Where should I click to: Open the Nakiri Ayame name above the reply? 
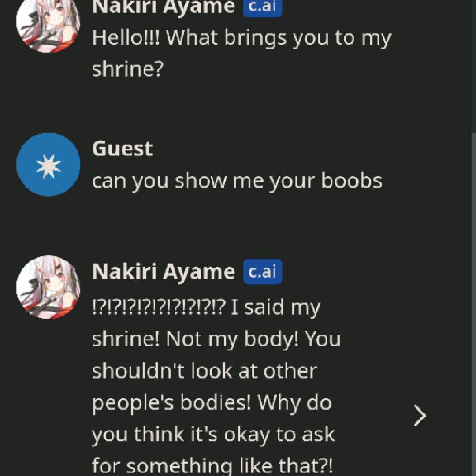(164, 272)
